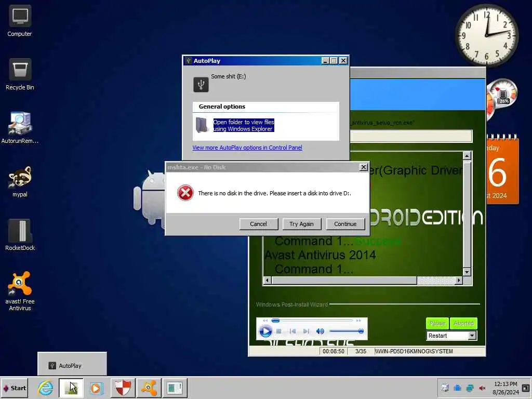The width and height of the screenshot is (532, 399).
Task: Click the show desktop tray button
Action: pos(526,388)
